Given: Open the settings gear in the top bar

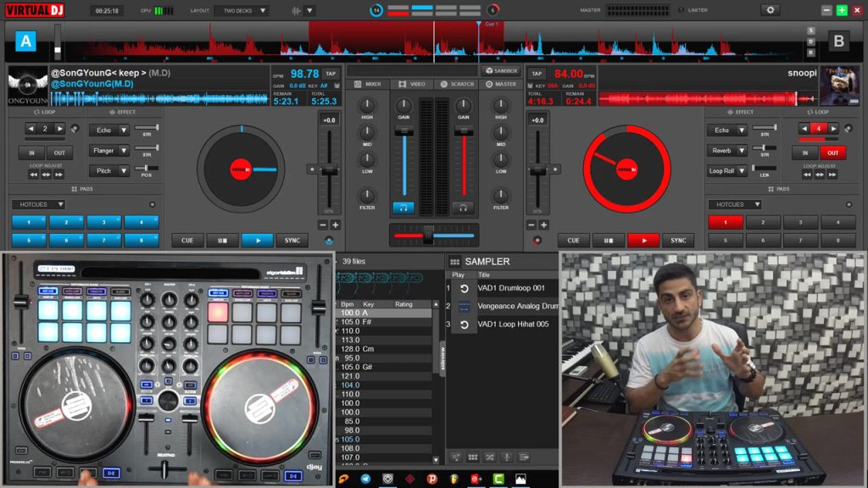Looking at the screenshot, I should [770, 10].
